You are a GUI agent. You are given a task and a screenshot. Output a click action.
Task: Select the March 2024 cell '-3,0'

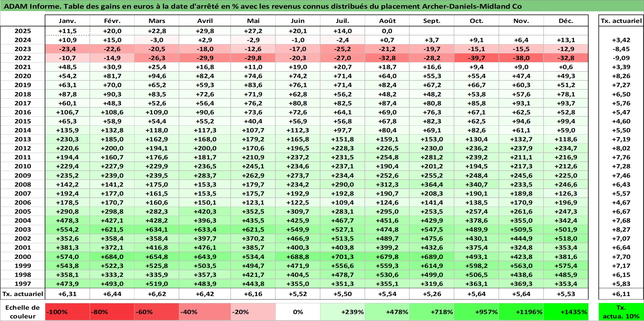157,40
